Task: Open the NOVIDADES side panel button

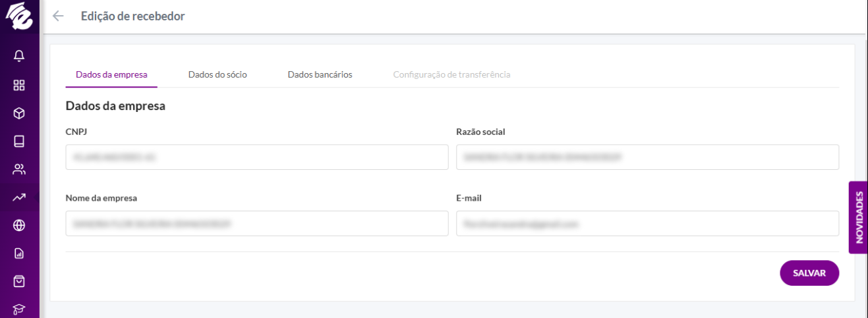Action: pyautogui.click(x=858, y=217)
